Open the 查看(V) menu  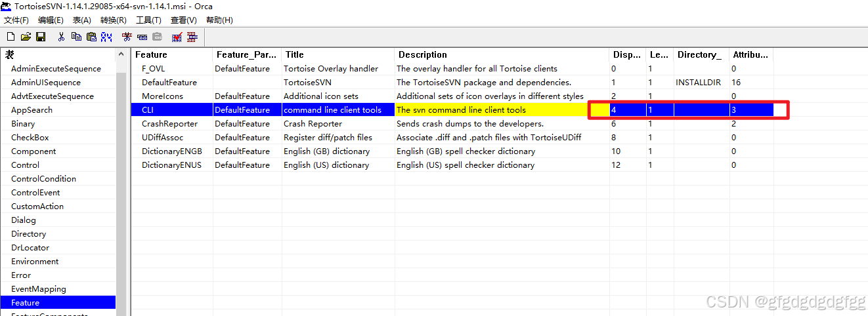point(183,20)
